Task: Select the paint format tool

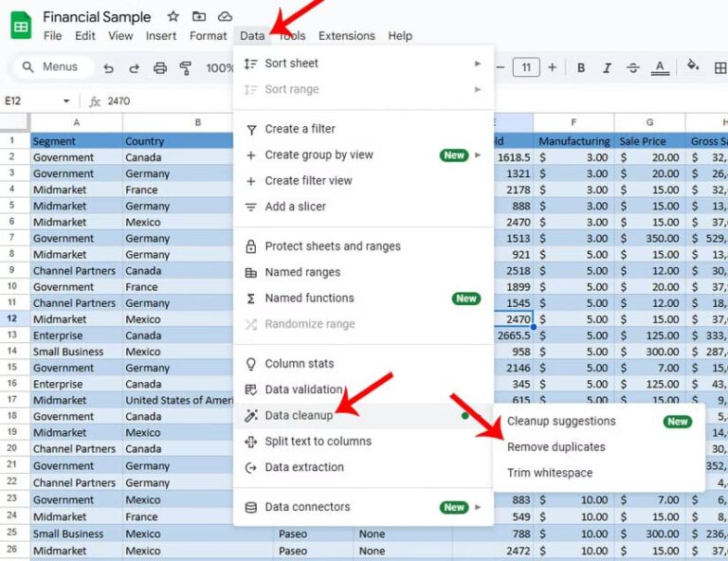Action: [x=186, y=68]
